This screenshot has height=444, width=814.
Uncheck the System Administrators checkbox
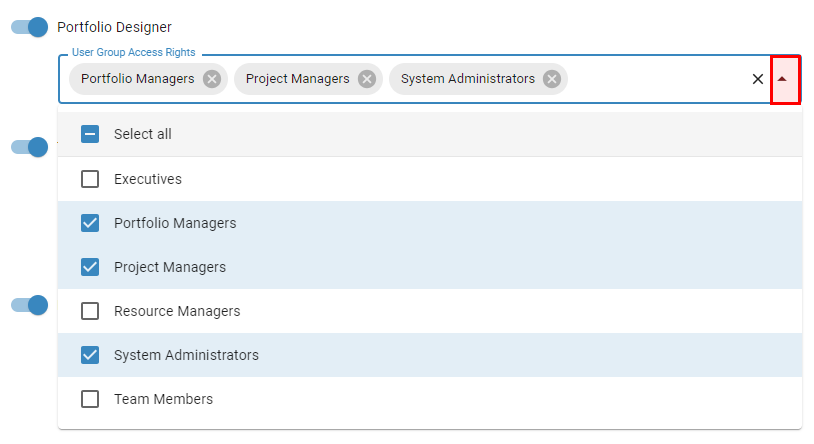pyautogui.click(x=90, y=355)
